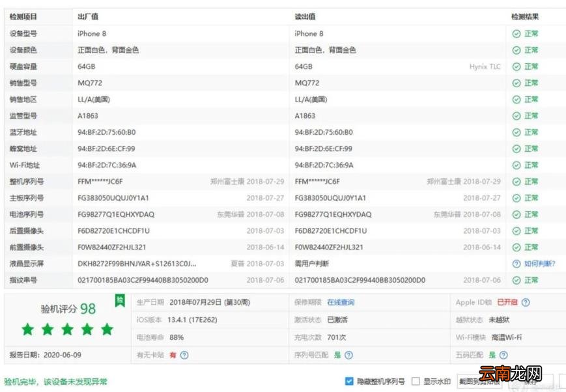Viewport: 566px width, 392px height.
Task: Click the help icon beside 有无卡贴
Action: coord(184,355)
